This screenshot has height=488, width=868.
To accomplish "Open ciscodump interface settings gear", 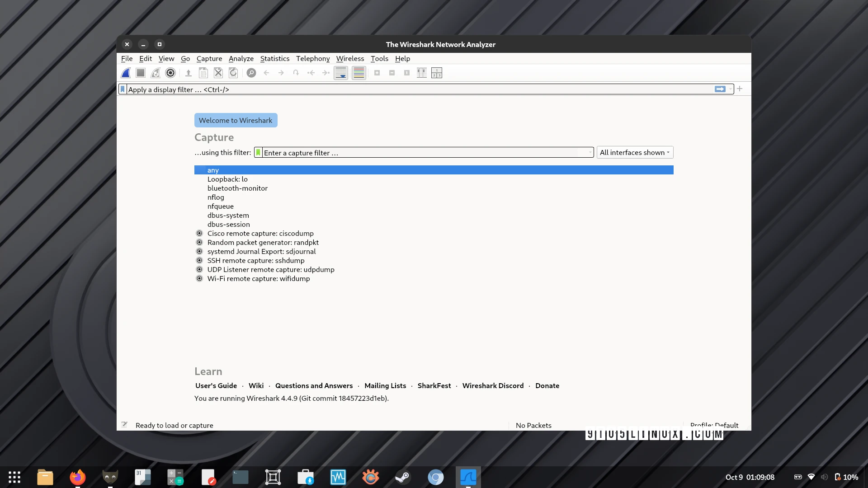I will [199, 234].
